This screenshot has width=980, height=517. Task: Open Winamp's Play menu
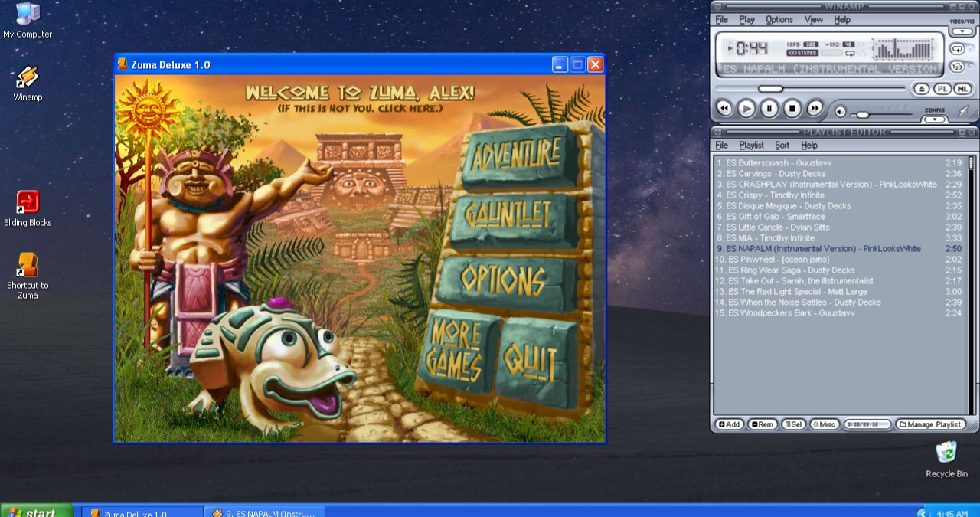tap(746, 20)
